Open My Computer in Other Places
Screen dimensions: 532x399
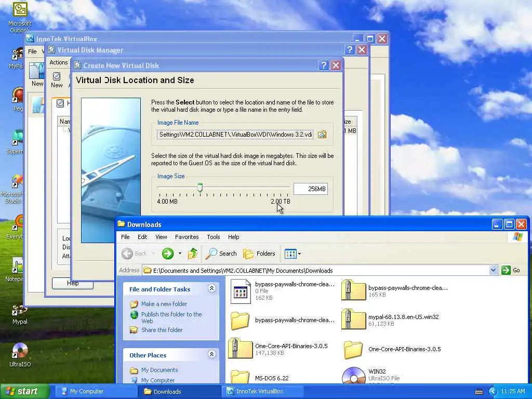(x=158, y=380)
